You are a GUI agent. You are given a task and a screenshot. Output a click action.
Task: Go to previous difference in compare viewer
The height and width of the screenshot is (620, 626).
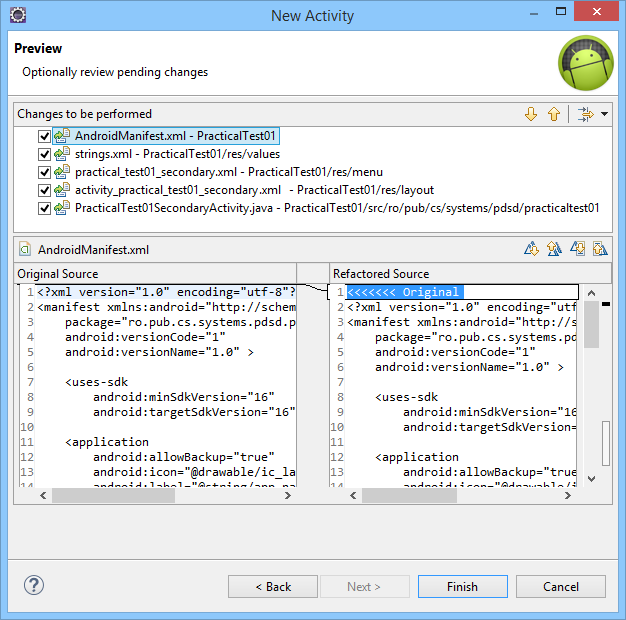[554, 249]
